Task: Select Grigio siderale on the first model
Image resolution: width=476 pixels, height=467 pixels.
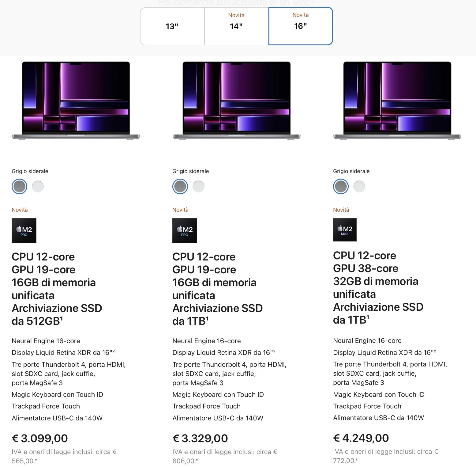Action: (19, 186)
